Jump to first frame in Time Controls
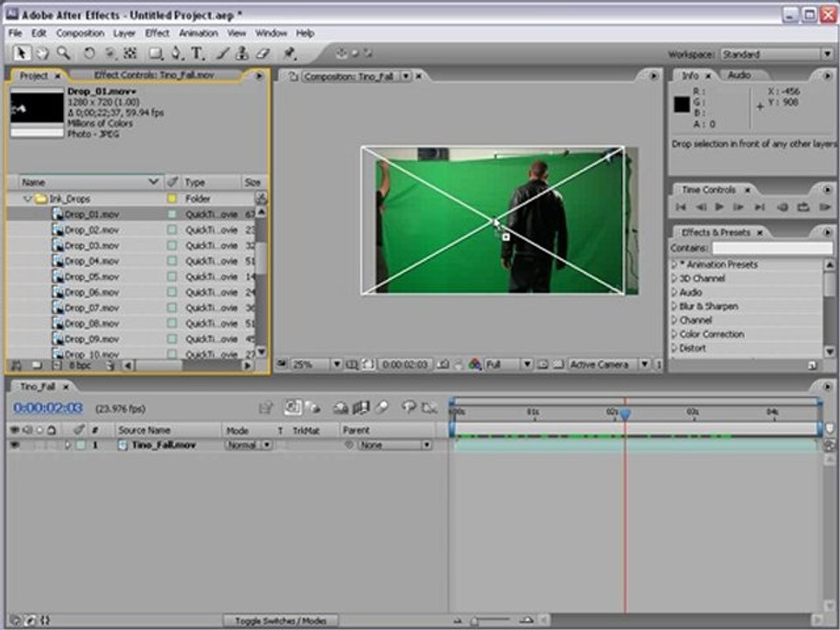This screenshot has width=840, height=630. 681,206
